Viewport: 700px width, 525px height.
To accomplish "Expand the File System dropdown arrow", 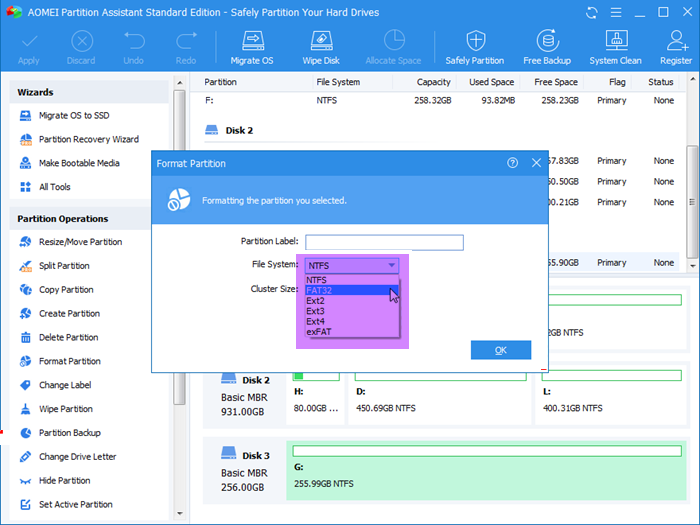I will tap(392, 266).
